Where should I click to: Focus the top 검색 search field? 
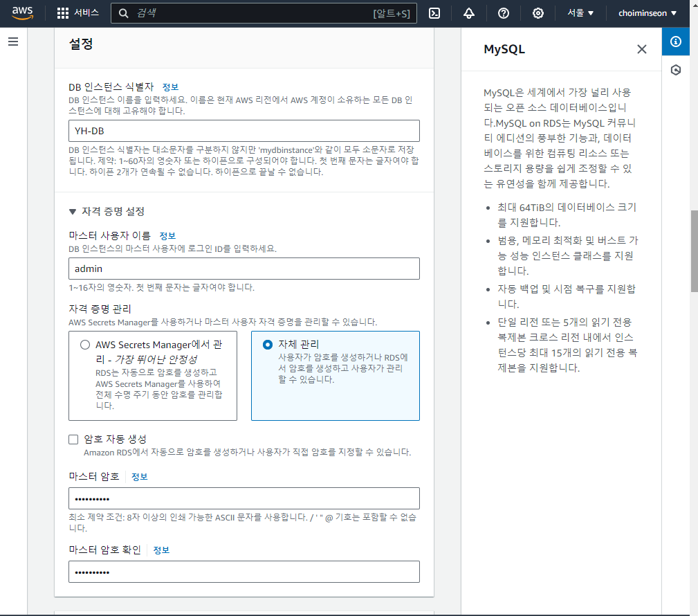[x=264, y=13]
